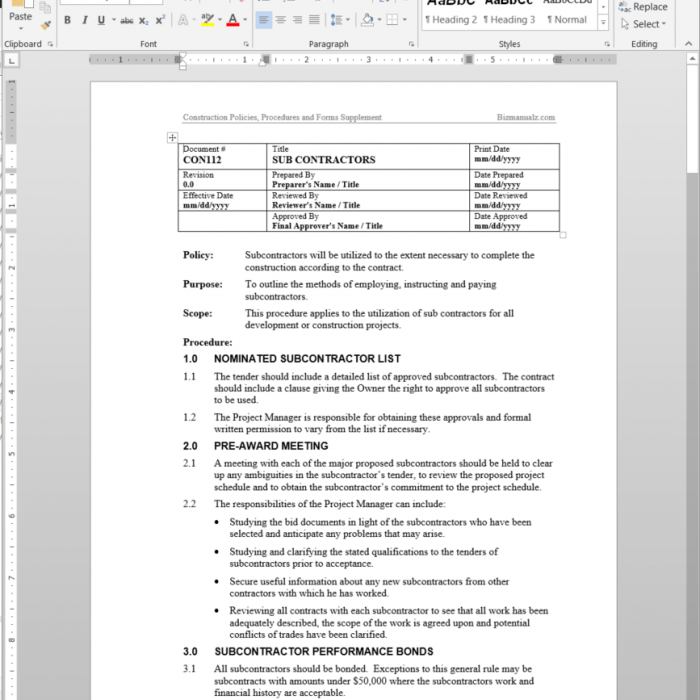Justify the paragraph text
Screen dimensions: 700x700
click(x=314, y=20)
